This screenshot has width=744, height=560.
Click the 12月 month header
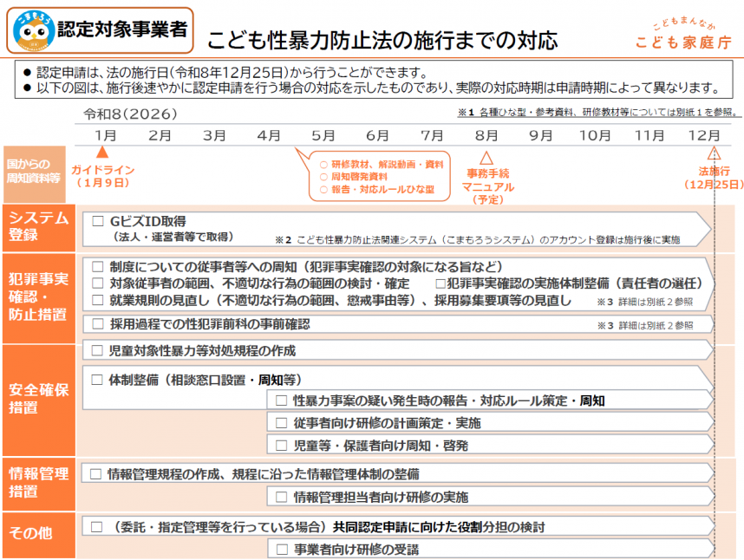(x=705, y=135)
